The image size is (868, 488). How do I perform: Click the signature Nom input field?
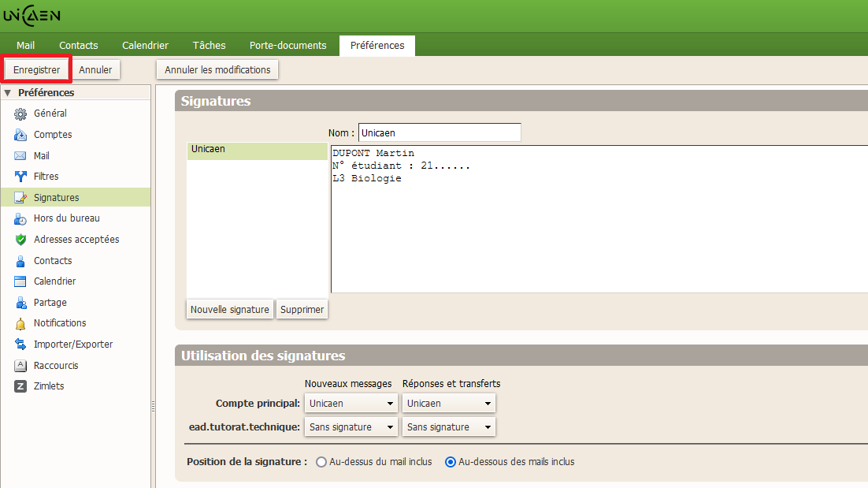(x=439, y=133)
